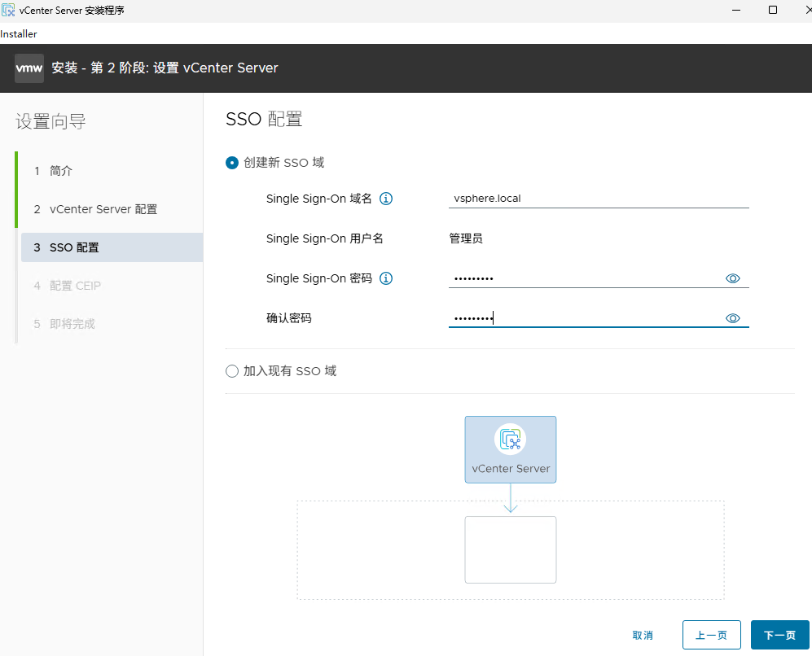Enable the 创建新 SSO 域 option again

click(231, 163)
